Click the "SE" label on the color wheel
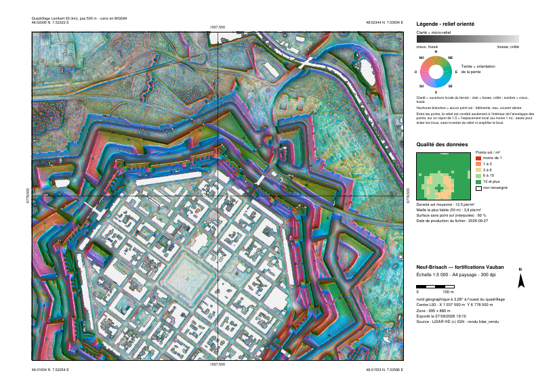Image resolution: width=555 pixels, height=392 pixels. (x=450, y=86)
